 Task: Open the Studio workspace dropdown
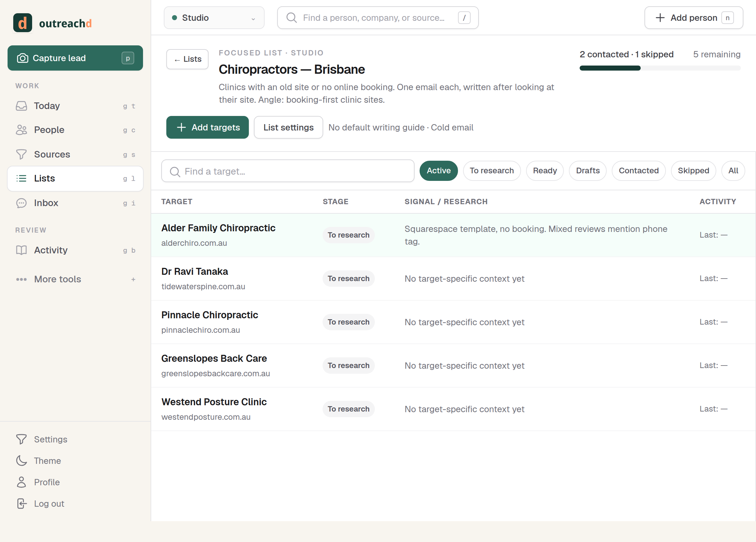tap(214, 18)
